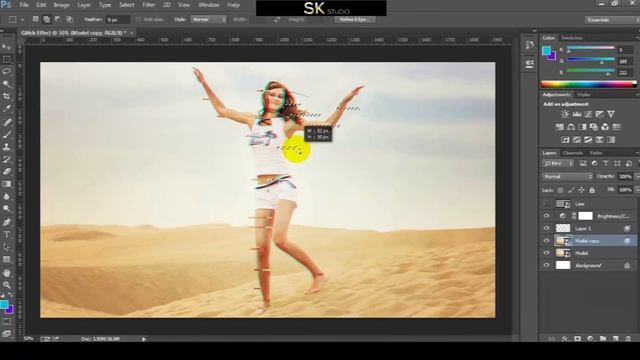Toggle lock all padlock icon
The height and width of the screenshot is (360, 640).
[x=592, y=190]
